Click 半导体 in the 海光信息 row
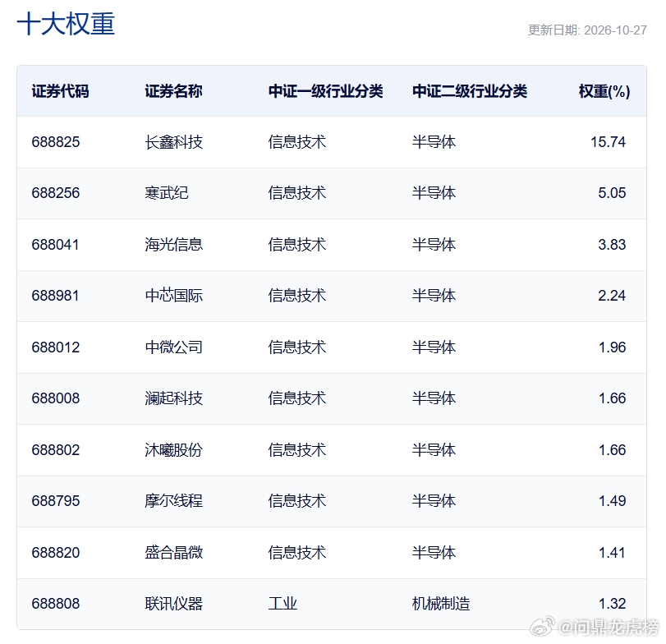The image size is (666, 644). pos(434,245)
